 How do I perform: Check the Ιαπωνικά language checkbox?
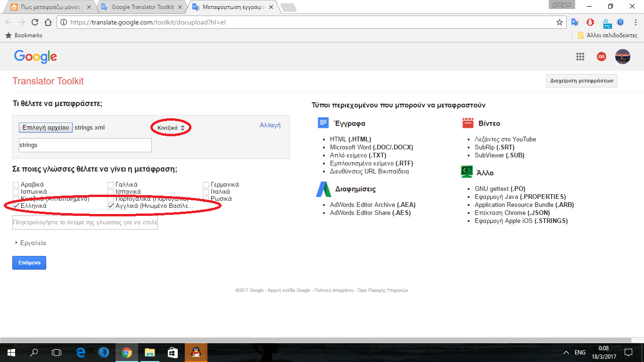click(16, 192)
